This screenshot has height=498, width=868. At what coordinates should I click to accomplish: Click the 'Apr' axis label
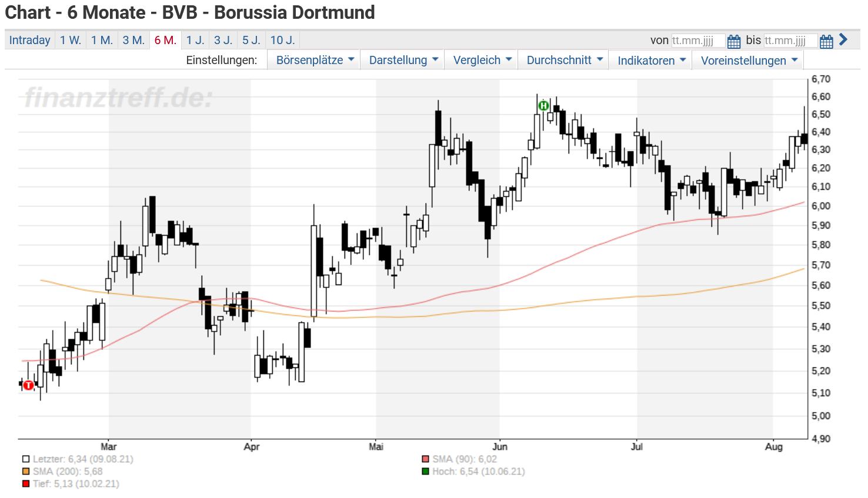252,447
